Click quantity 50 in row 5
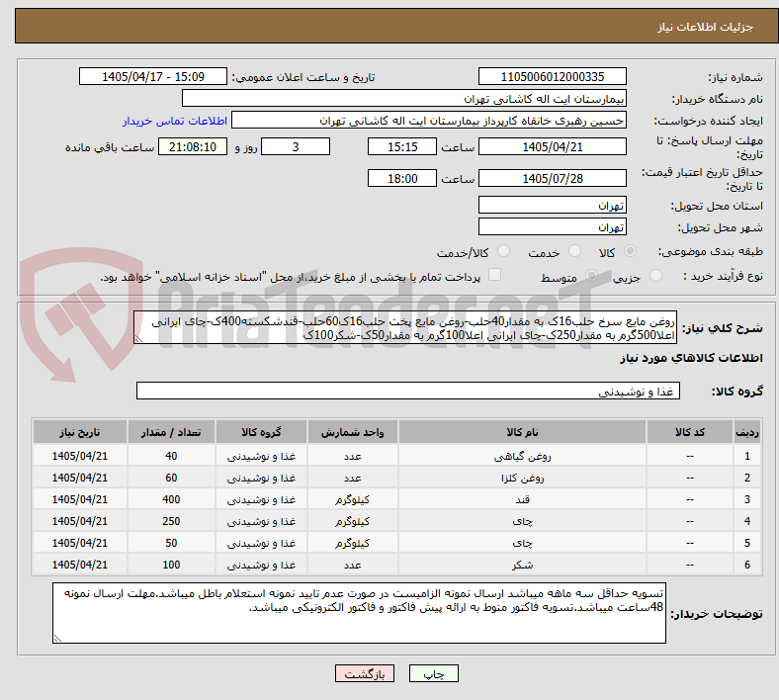Viewport: 779px width, 700px height. point(171,543)
